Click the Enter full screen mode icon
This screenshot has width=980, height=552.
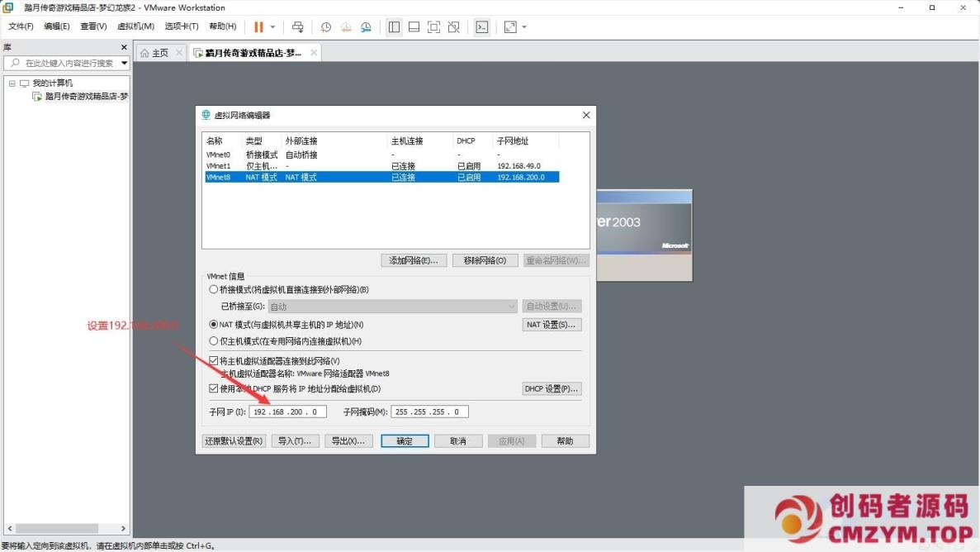click(433, 26)
